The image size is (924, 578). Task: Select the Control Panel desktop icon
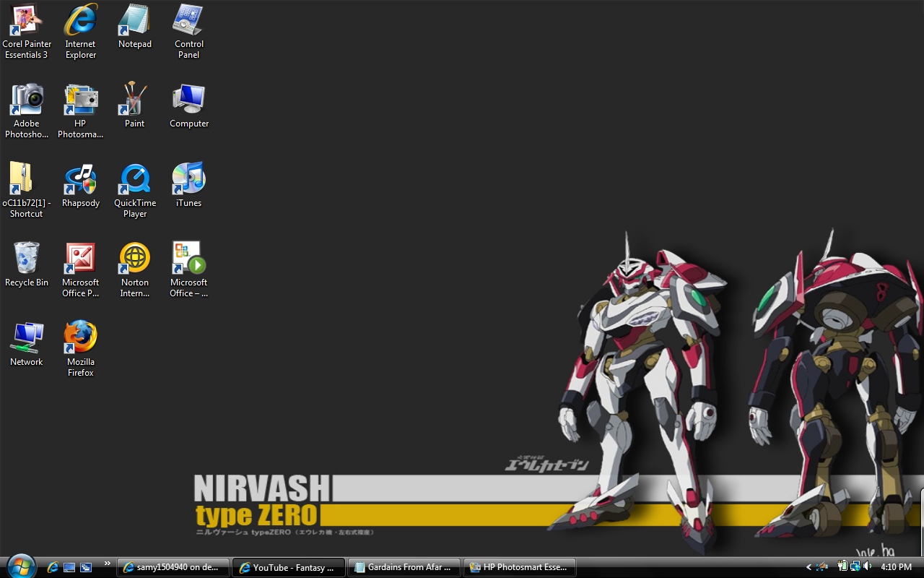[189, 32]
